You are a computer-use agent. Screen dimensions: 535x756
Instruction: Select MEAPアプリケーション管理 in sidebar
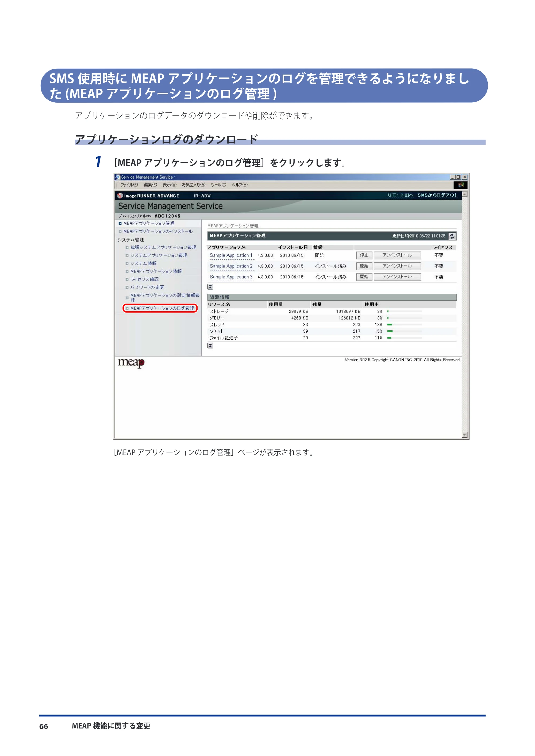click(x=149, y=223)
